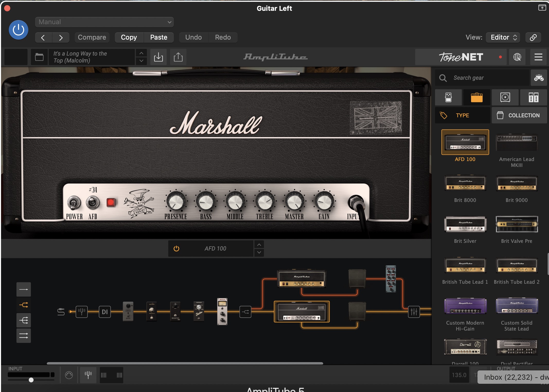Click the tempo value 135.0
Screen dimensions: 549x392
(x=459, y=375)
